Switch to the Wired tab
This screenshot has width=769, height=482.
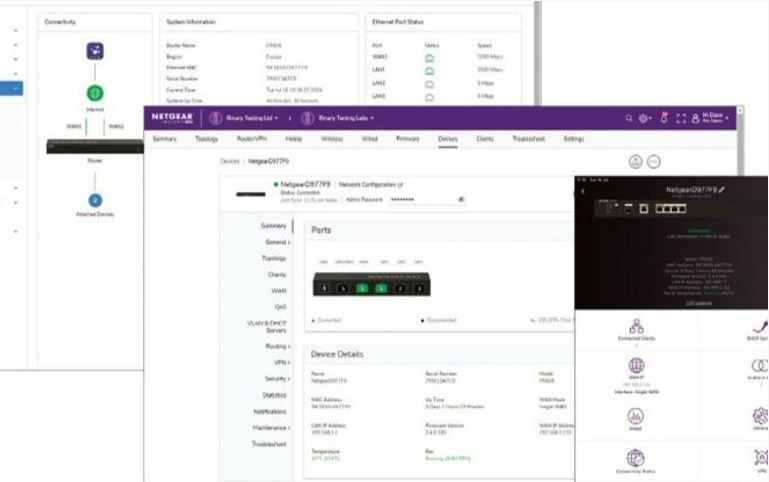[370, 139]
